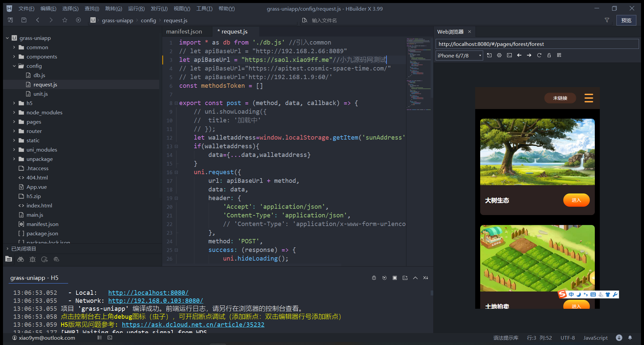Clear console with the X-arrow icon
644x345 pixels.
pyautogui.click(x=426, y=278)
